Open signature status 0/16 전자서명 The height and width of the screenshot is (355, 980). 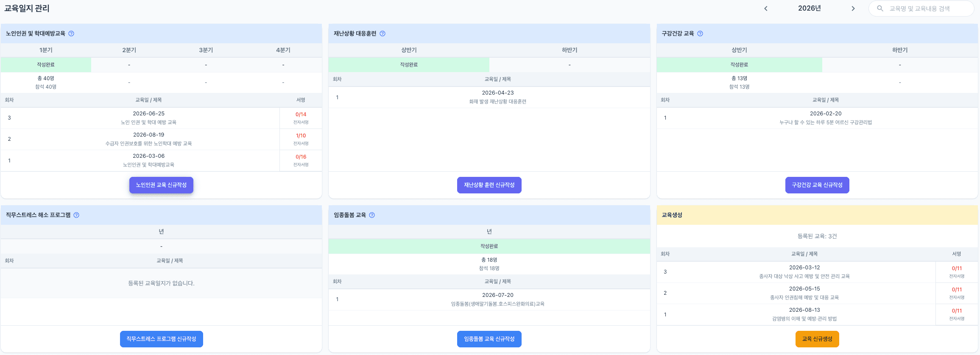(301, 160)
